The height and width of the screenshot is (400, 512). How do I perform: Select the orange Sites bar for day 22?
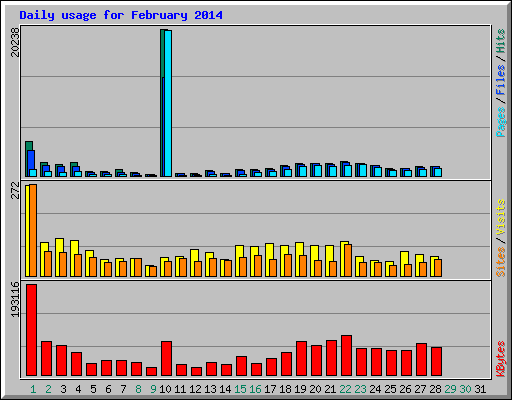pyautogui.click(x=348, y=260)
